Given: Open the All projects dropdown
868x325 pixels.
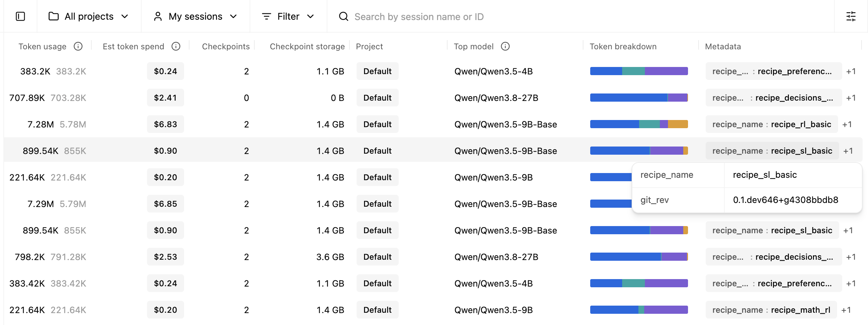Looking at the screenshot, I should pyautogui.click(x=89, y=16).
